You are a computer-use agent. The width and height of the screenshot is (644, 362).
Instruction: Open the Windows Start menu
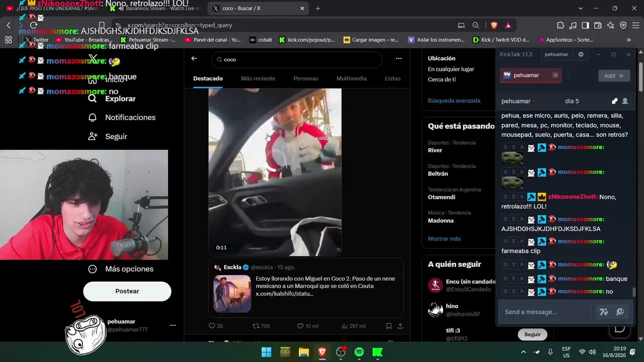(x=267, y=352)
